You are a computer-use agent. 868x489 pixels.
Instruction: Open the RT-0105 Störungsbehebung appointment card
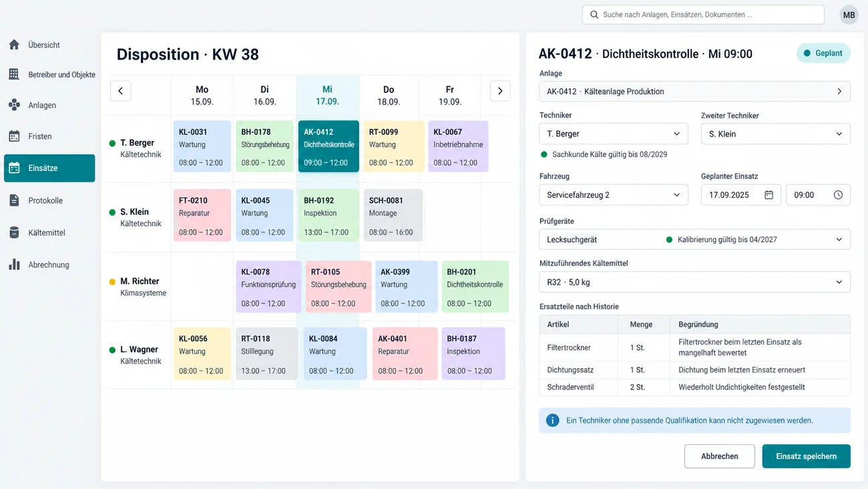[x=339, y=287]
